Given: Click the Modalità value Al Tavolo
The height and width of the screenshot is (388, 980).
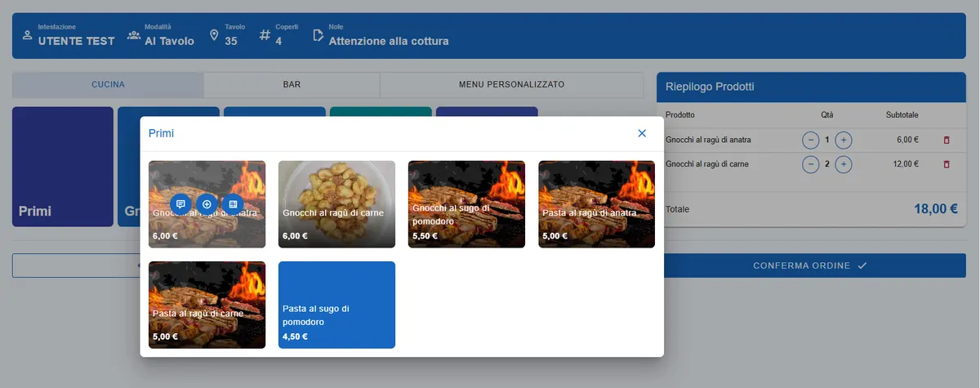Looking at the screenshot, I should pos(170,41).
